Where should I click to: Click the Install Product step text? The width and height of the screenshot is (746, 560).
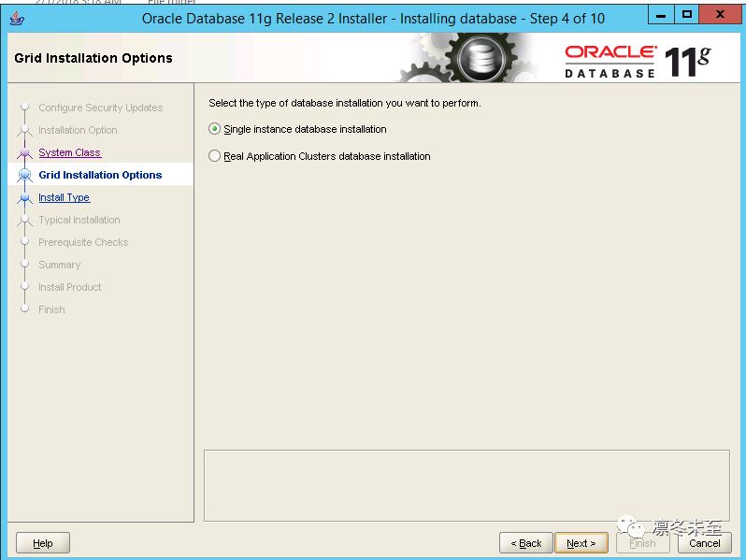pyautogui.click(x=70, y=287)
